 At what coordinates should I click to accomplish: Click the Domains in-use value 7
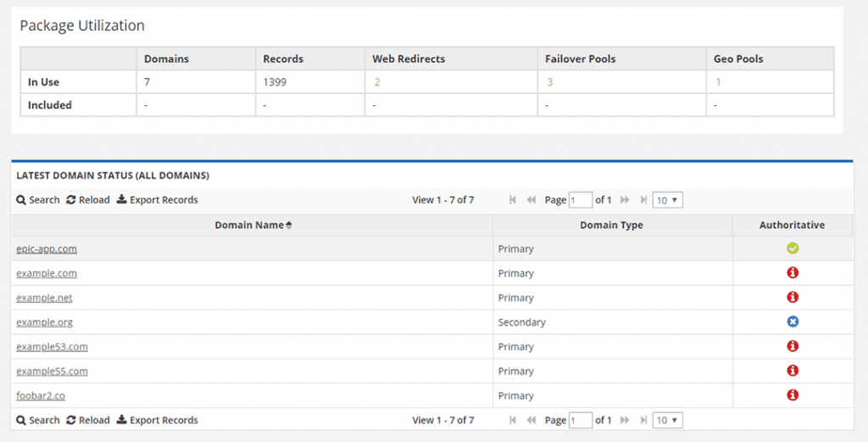147,82
